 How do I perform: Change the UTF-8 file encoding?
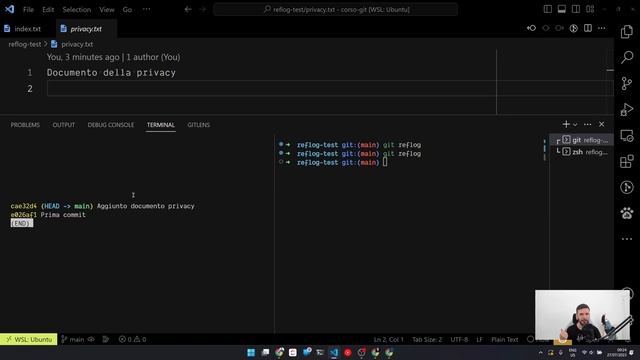(x=459, y=339)
